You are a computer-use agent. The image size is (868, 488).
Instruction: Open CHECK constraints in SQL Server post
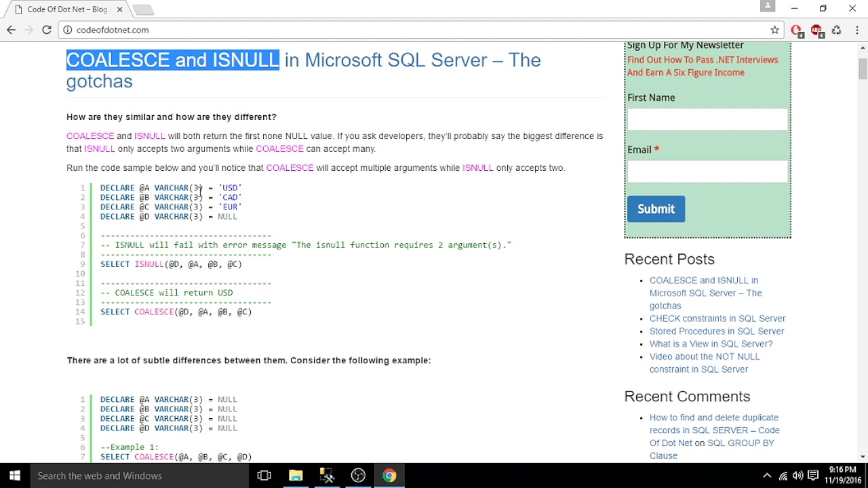click(717, 319)
